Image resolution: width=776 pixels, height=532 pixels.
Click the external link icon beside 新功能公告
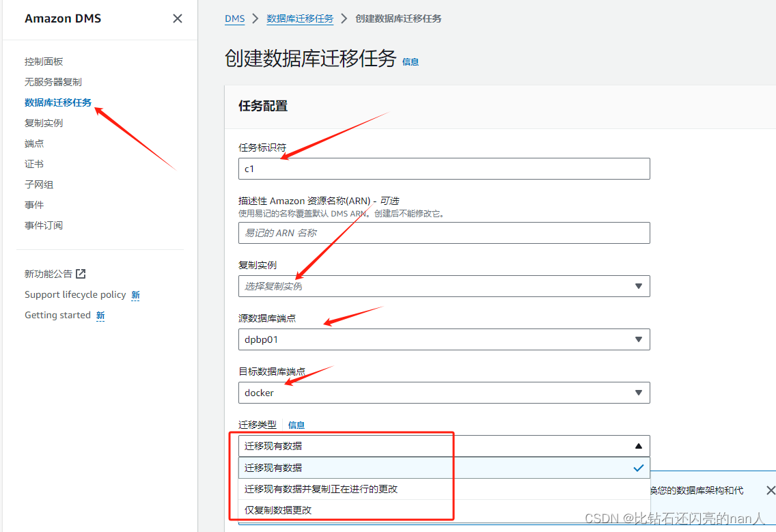pos(81,274)
